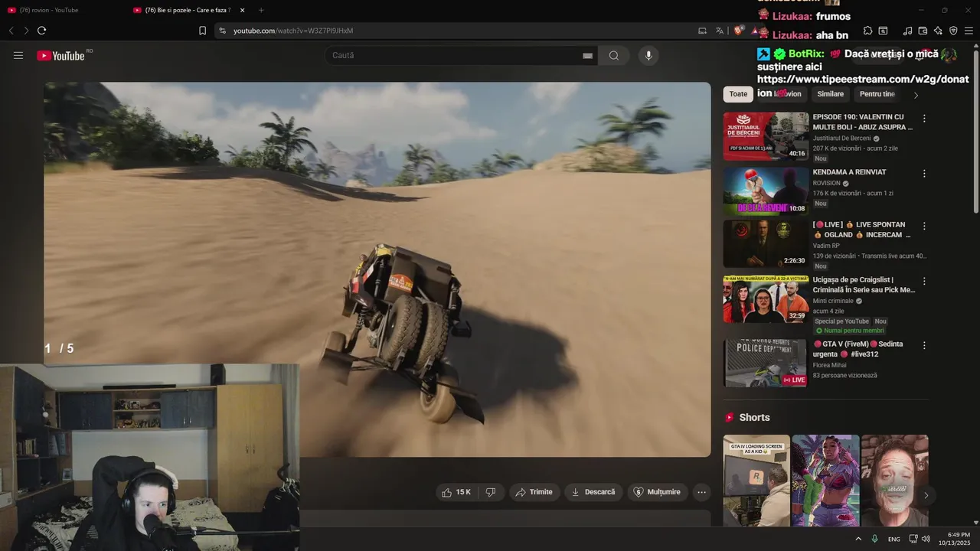Open the YouTube hamburger guide menu
Viewport: 980px width, 551px height.
[x=18, y=55]
